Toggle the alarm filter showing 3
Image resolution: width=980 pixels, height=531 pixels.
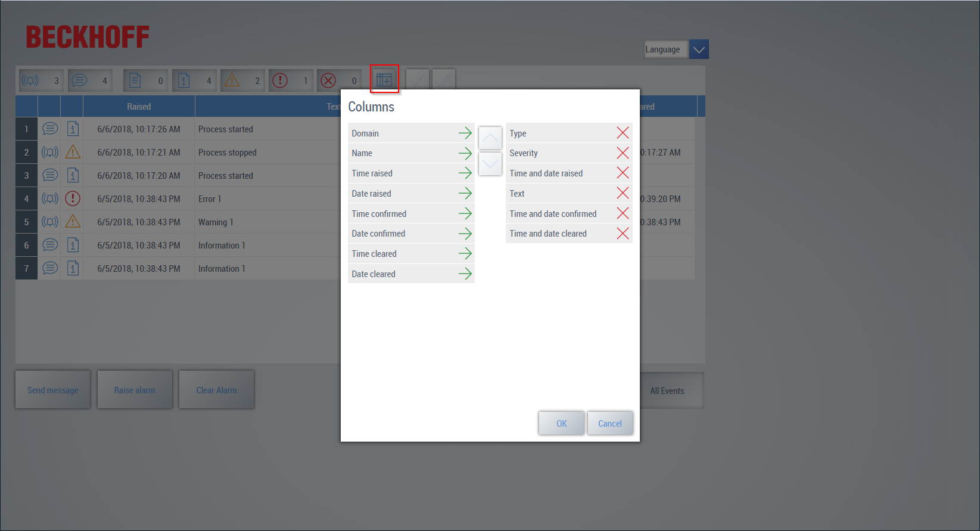pos(41,80)
